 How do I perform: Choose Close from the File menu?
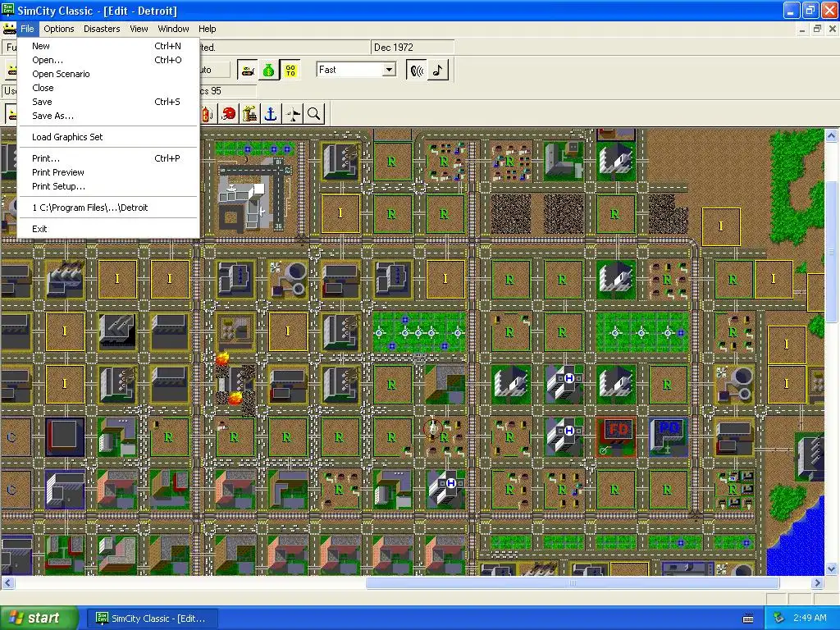click(108, 88)
